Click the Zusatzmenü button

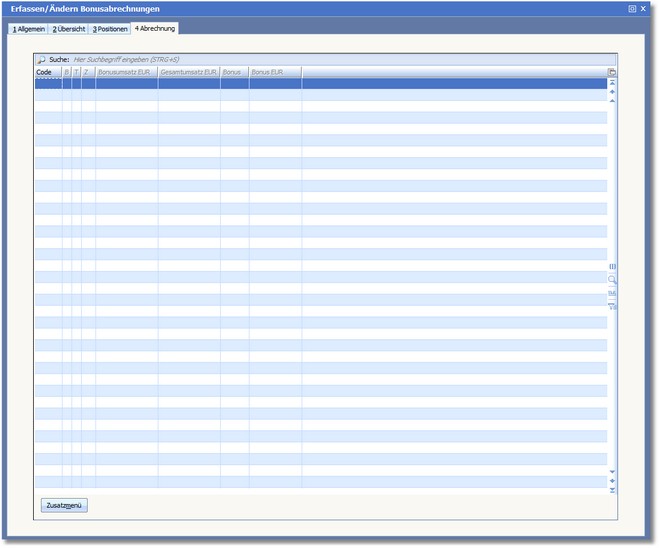[x=64, y=505]
